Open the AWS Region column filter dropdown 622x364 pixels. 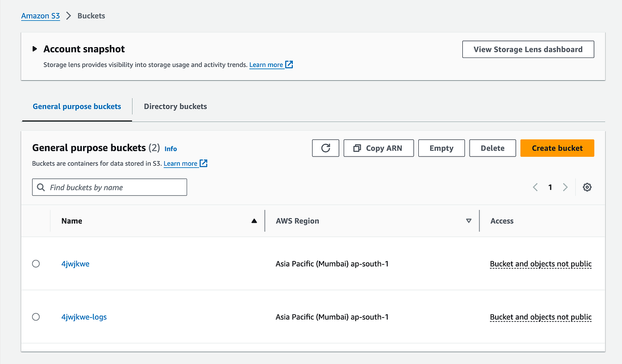[x=469, y=221]
